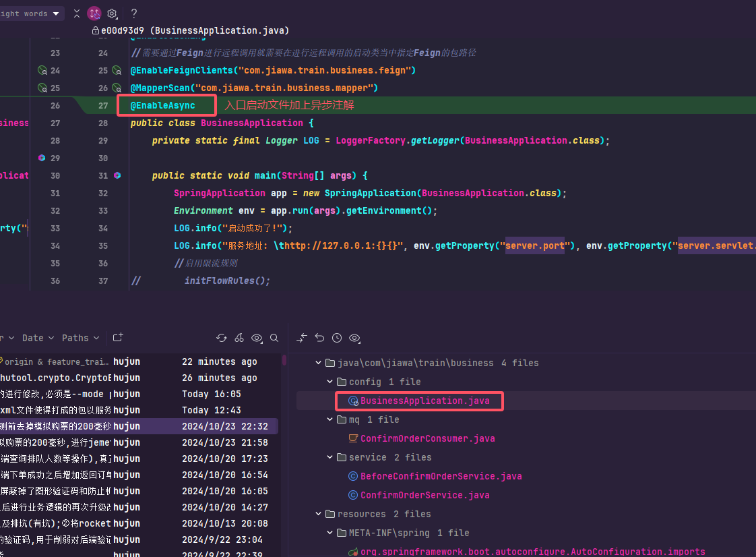Select commit dated 2024/10/13 20:08
Image resolution: width=756 pixels, height=557 pixels.
[x=139, y=523]
